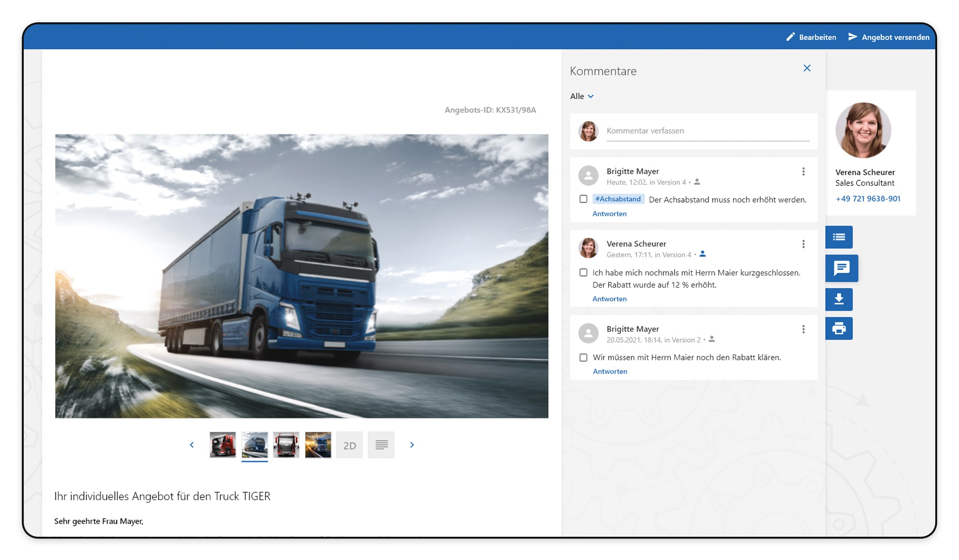The height and width of the screenshot is (560, 959).
Task: Open the Alle filter dropdown
Action: (x=582, y=96)
